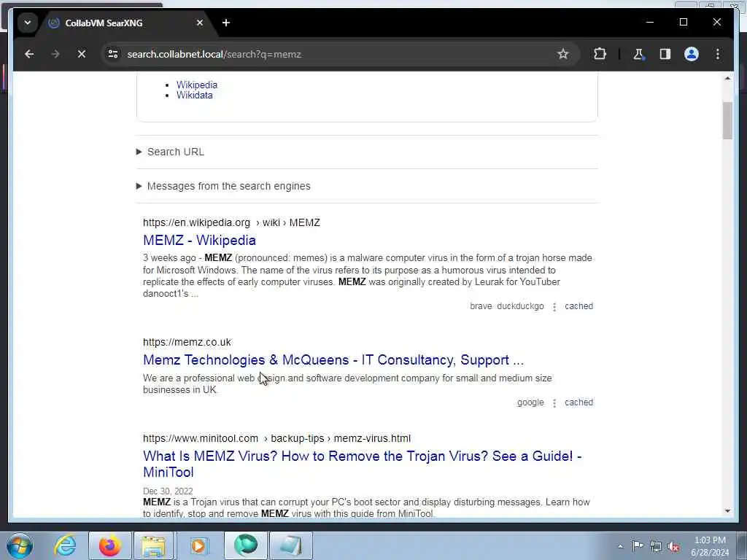747x560 pixels.
Task: Click the www.minitool.com result URL
Action: [x=276, y=438]
